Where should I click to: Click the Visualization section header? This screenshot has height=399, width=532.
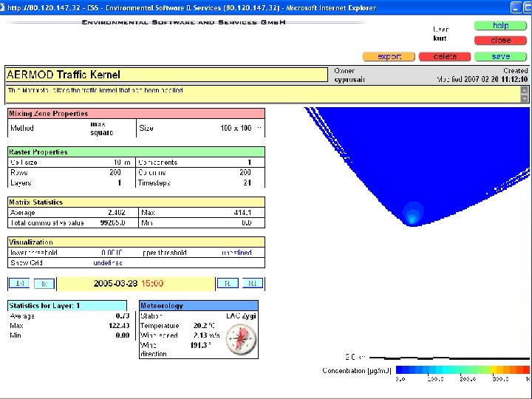point(136,242)
